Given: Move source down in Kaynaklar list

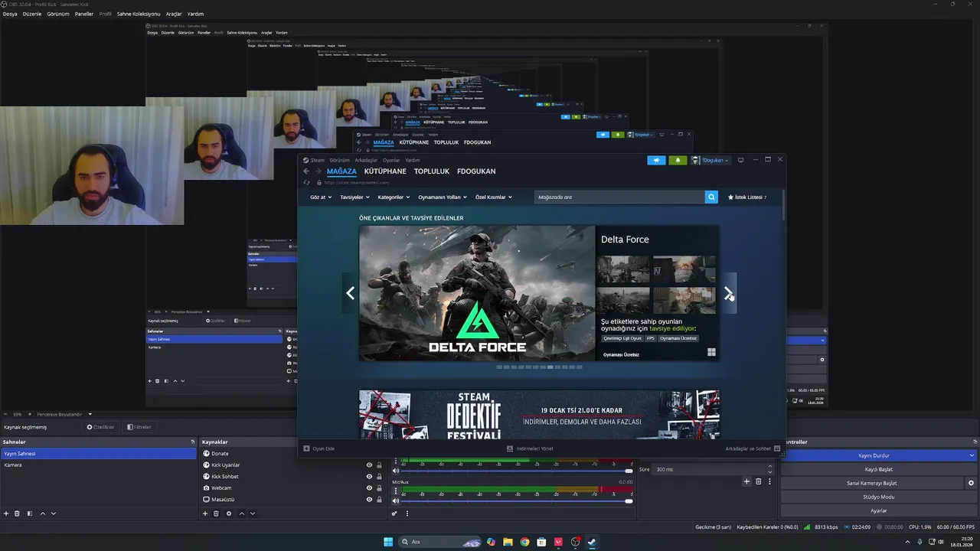Looking at the screenshot, I should tap(253, 514).
